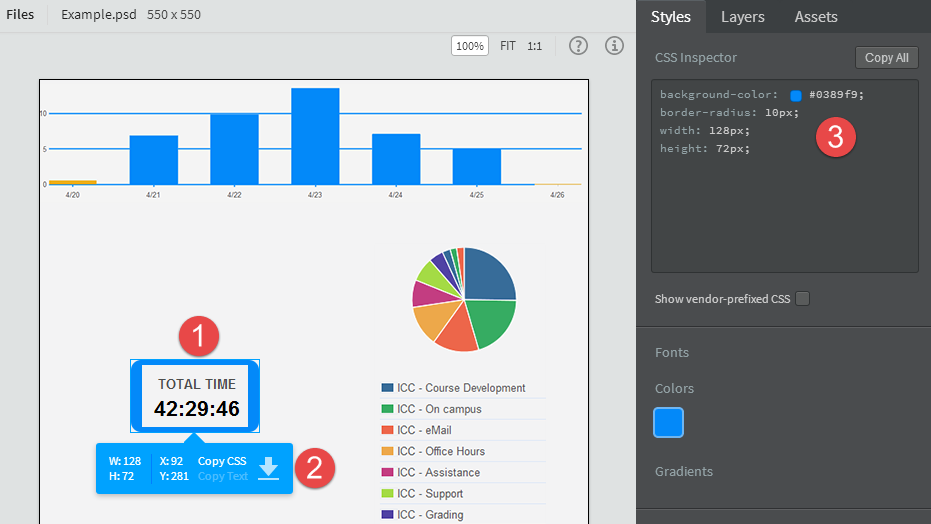Click the ICC - Assistance legend entry
This screenshot has width=931, height=524.
[x=431, y=472]
